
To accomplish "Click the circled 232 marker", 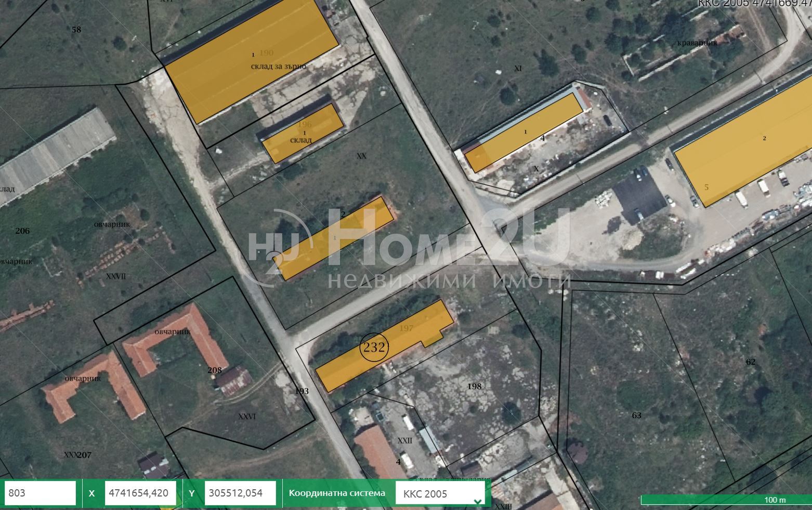I will click(374, 348).
